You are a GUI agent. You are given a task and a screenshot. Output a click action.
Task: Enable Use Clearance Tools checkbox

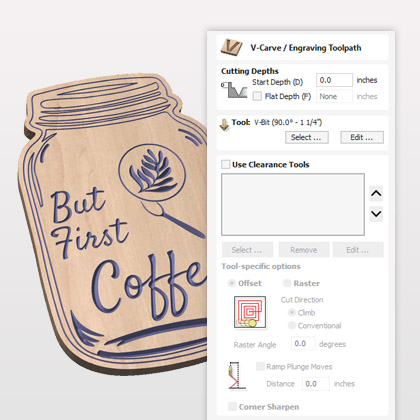pyautogui.click(x=226, y=164)
